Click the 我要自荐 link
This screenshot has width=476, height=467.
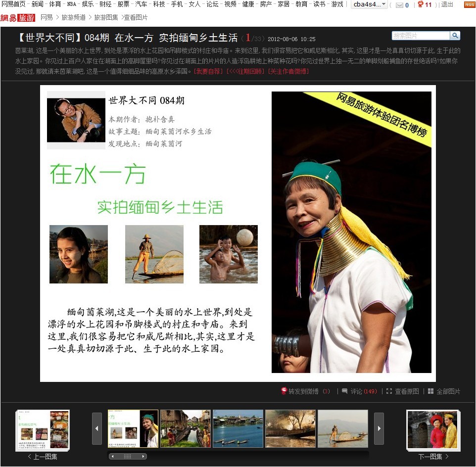(208, 71)
